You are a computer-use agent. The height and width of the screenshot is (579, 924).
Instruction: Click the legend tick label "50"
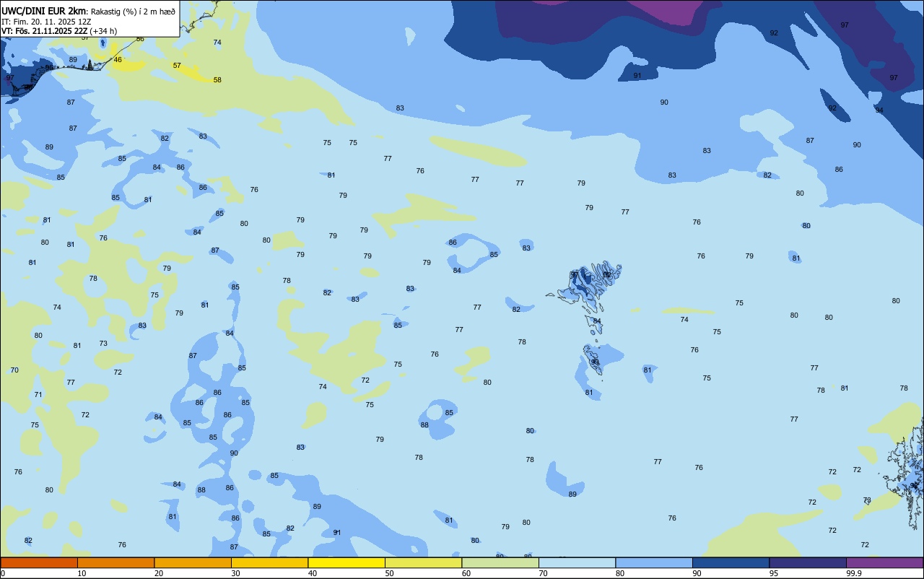tap(390, 573)
